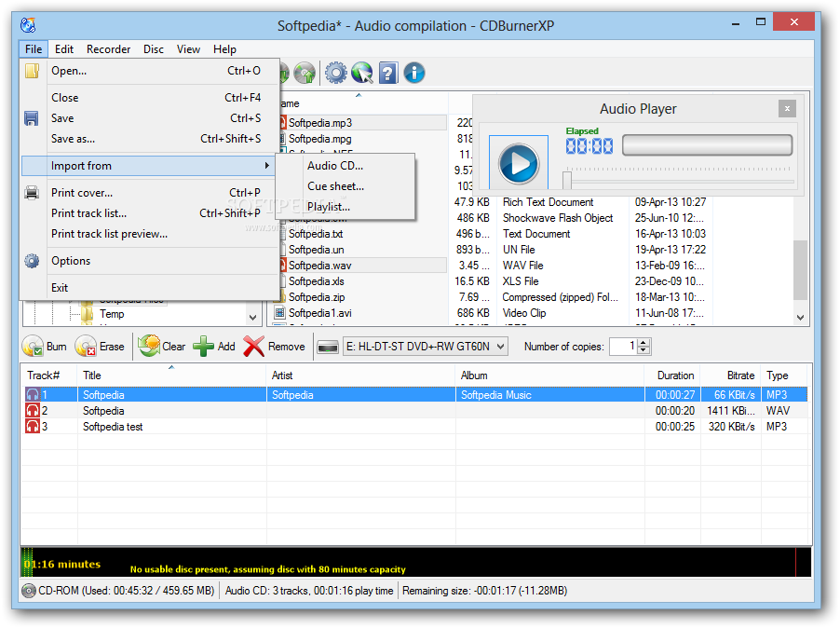Select Softpedia.wav in file list
Image resolution: width=840 pixels, height=628 pixels.
[319, 266]
